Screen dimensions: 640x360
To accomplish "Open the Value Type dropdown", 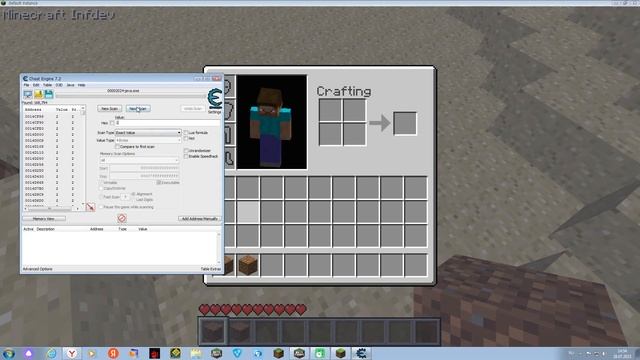I will pos(148,140).
